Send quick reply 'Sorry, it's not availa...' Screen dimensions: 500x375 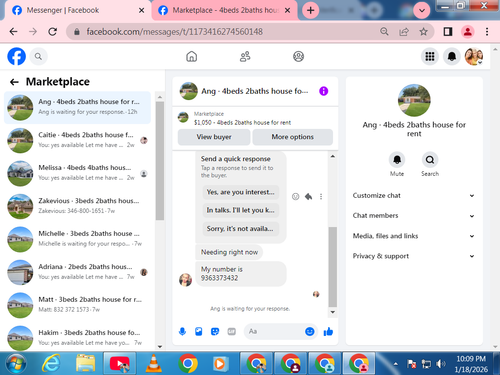[x=240, y=228]
